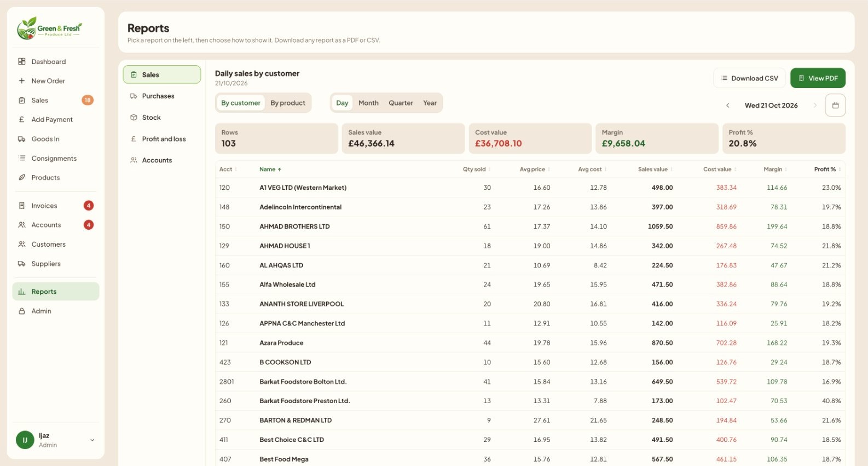
Task: Open the Products leaf icon
Action: (x=22, y=177)
